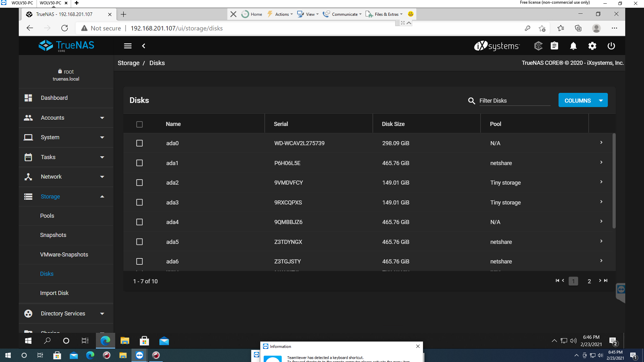
Task: Check the ada6 disk checkbox
Action: pos(140,261)
